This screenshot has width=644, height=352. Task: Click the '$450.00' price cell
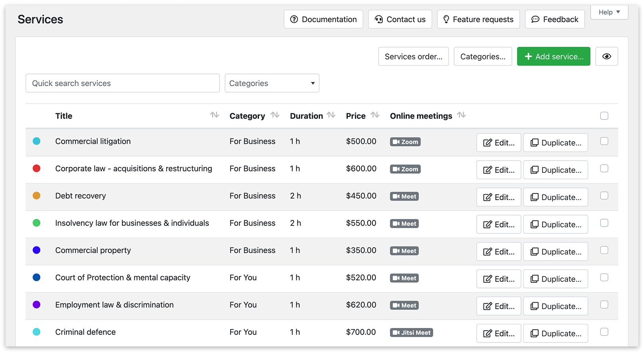click(361, 196)
